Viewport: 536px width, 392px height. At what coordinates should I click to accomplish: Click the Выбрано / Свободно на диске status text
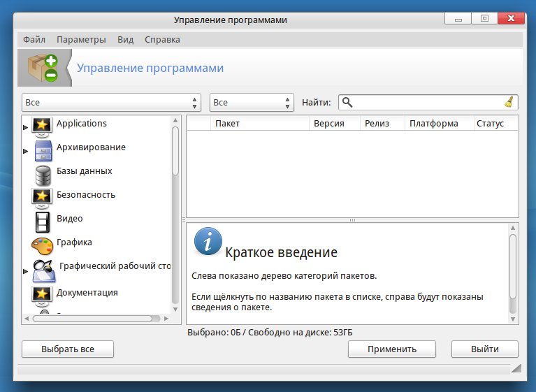(270, 332)
